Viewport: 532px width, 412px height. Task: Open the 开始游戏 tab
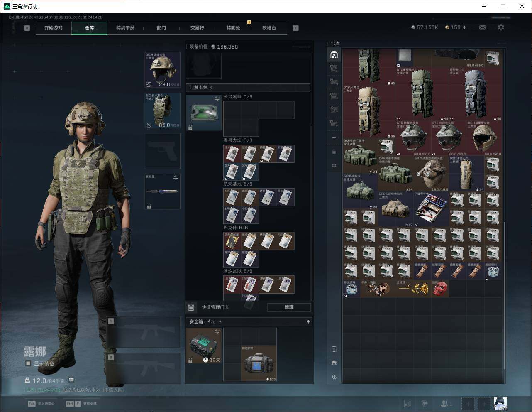(x=54, y=28)
